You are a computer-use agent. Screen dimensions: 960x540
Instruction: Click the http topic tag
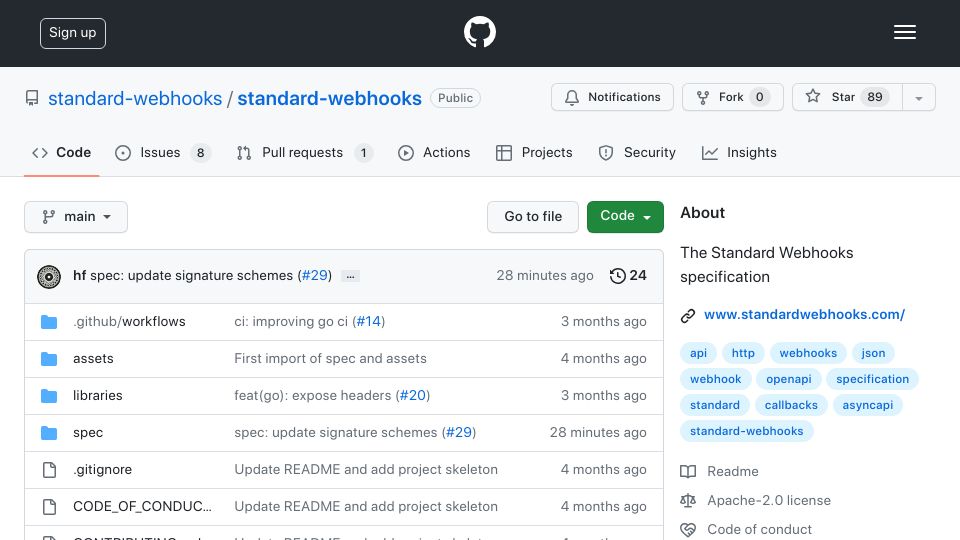(743, 353)
